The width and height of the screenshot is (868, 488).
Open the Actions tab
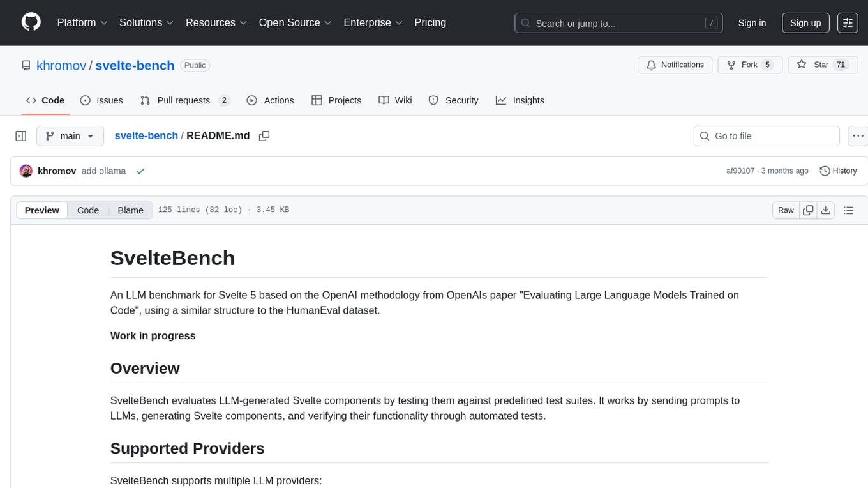(270, 100)
